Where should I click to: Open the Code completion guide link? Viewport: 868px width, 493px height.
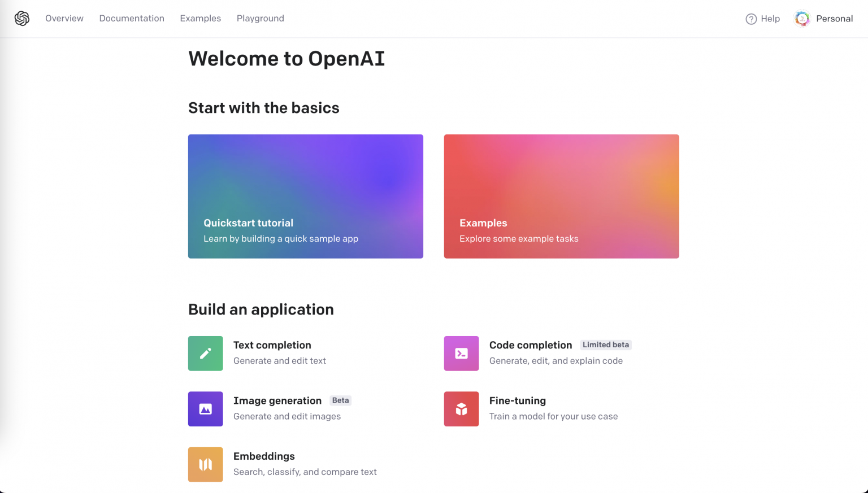[531, 345]
